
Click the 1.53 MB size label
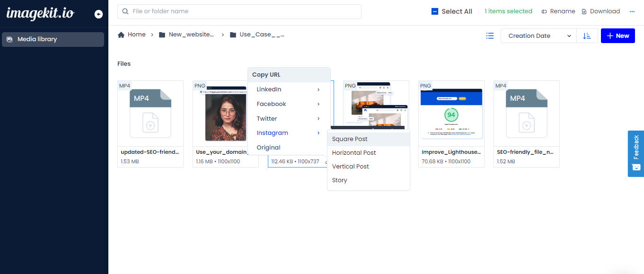click(130, 161)
